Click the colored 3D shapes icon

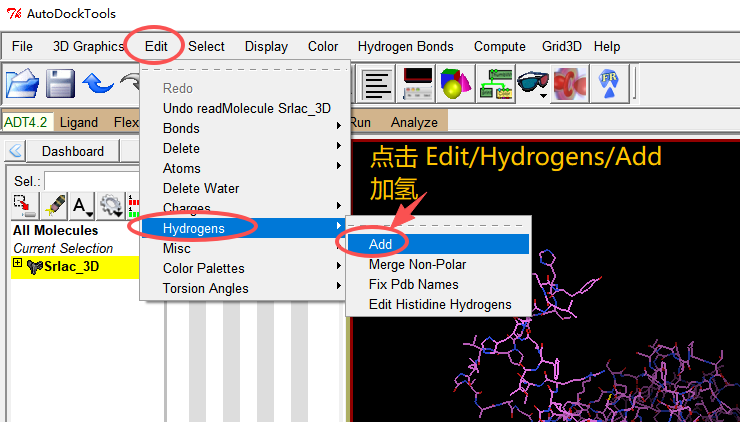[x=456, y=84]
